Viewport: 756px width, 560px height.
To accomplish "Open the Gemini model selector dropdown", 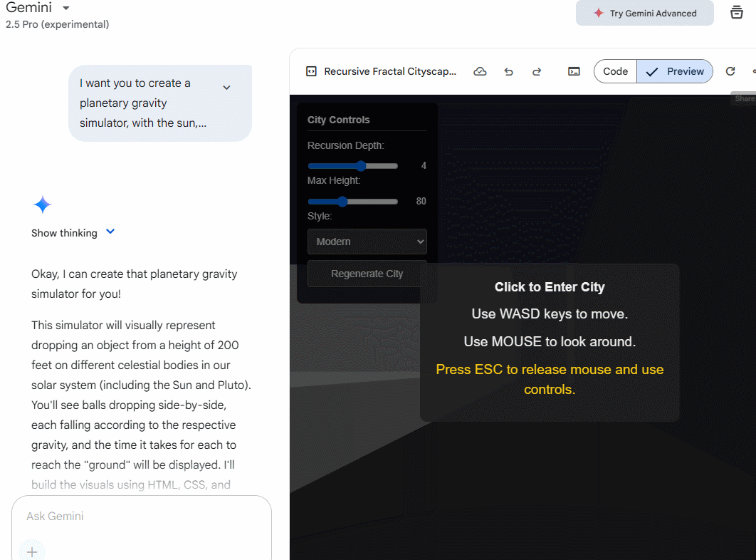I will click(65, 8).
